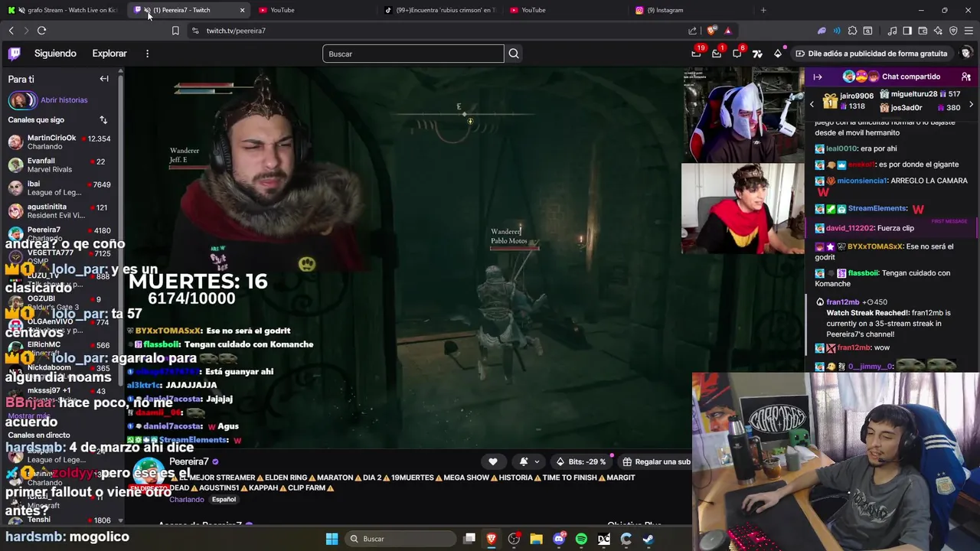Show next gift leaderboard entry arrow
The height and width of the screenshot is (551, 980).
pos(971,104)
